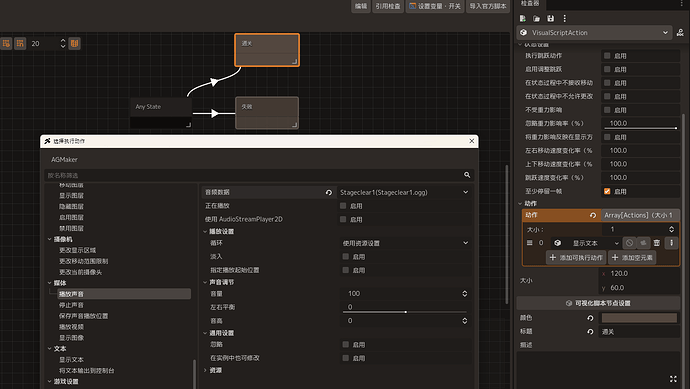Click the second orange grid snap icon
This screenshot has width=690, height=389.
point(20,43)
